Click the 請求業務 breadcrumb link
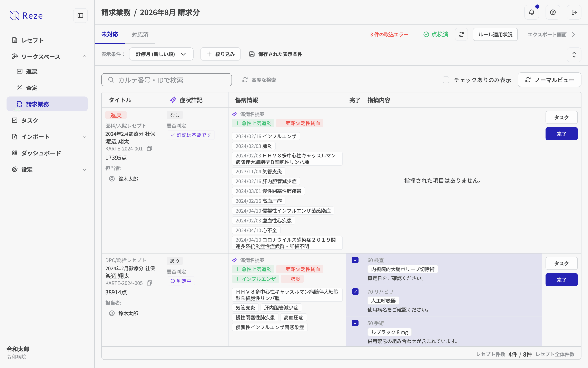 point(116,12)
